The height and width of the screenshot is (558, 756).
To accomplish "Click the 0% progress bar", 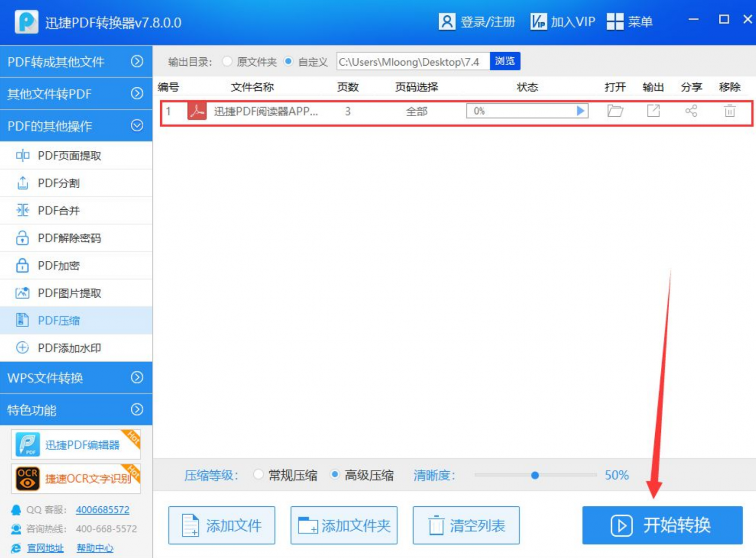I will click(x=527, y=111).
